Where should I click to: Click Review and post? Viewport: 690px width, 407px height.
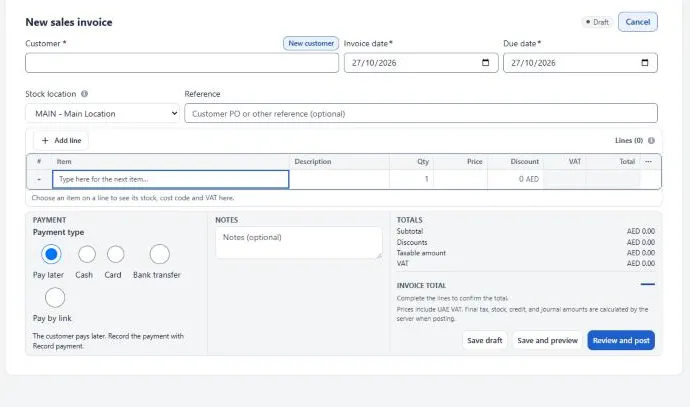(621, 340)
